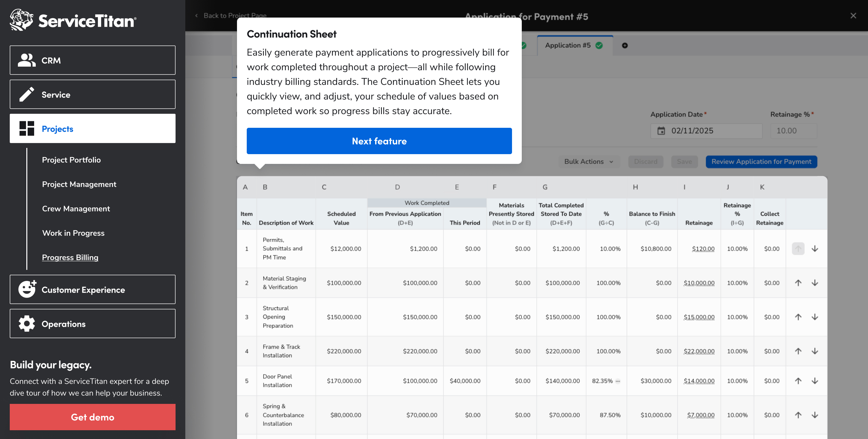This screenshot has width=868, height=439.
Task: Click the Customer Experience smiley icon
Action: tap(27, 289)
